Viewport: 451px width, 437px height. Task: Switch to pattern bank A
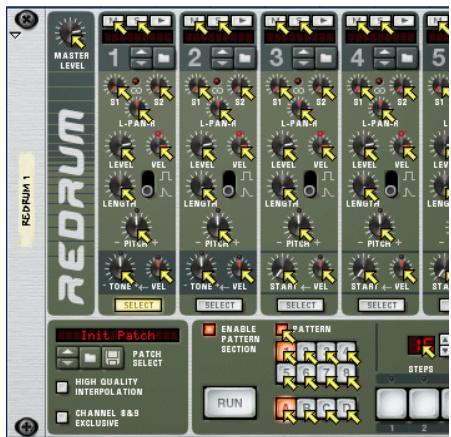pyautogui.click(x=286, y=407)
